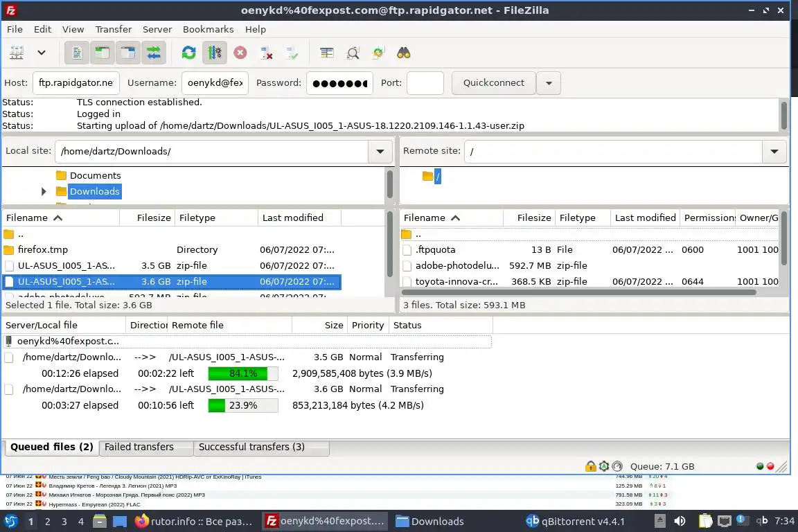Click the encryption padlock status icon

[590, 466]
